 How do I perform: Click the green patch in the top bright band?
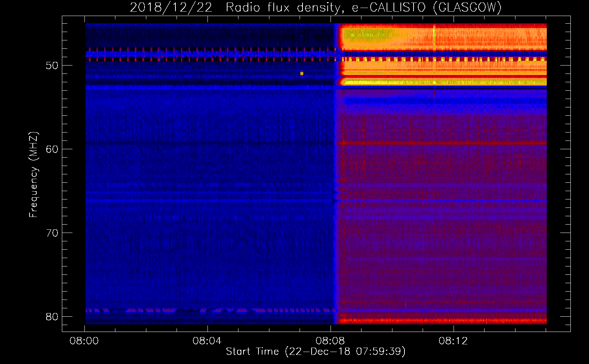(368, 35)
